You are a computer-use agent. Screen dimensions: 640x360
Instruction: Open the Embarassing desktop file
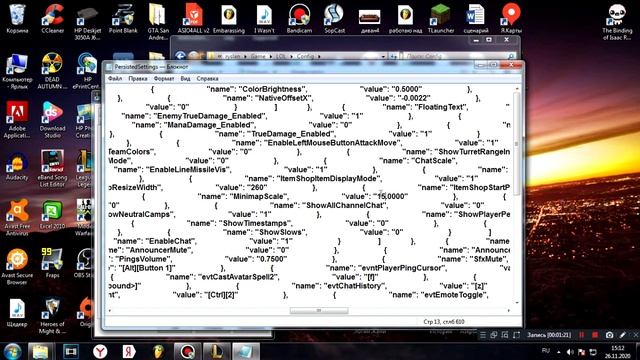[x=229, y=18]
